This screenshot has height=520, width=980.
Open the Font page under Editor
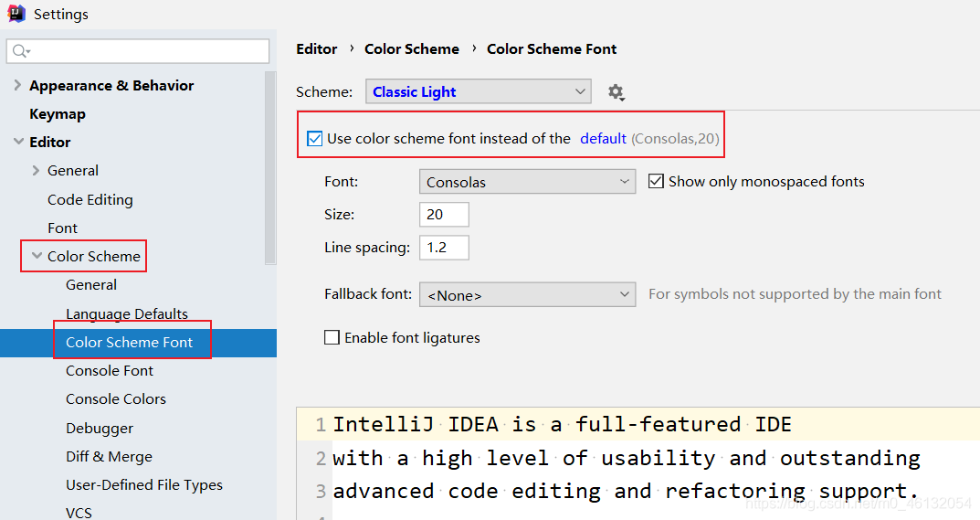62,228
